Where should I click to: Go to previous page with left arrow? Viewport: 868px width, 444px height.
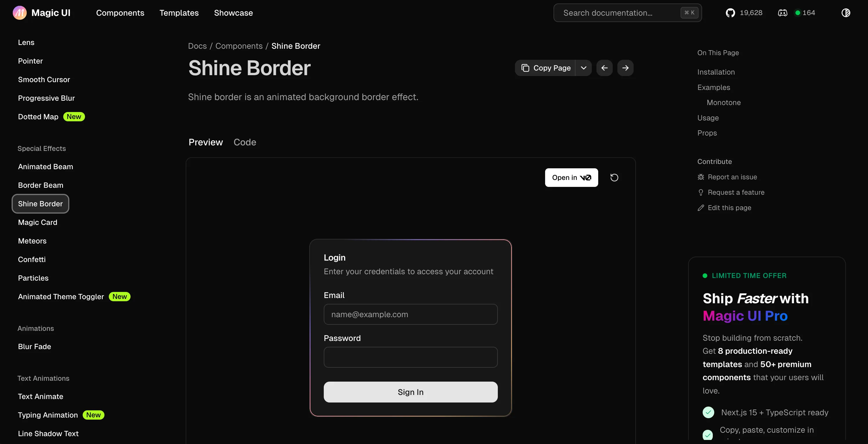click(x=605, y=68)
